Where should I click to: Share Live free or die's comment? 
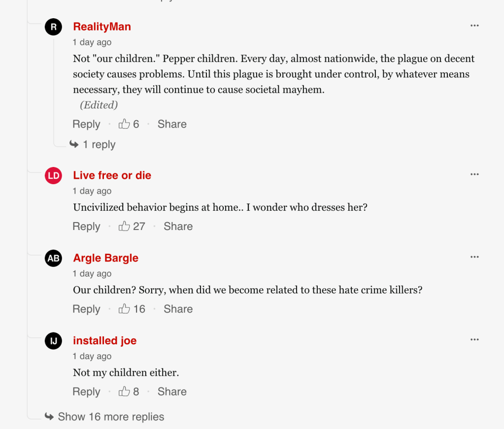(x=178, y=227)
